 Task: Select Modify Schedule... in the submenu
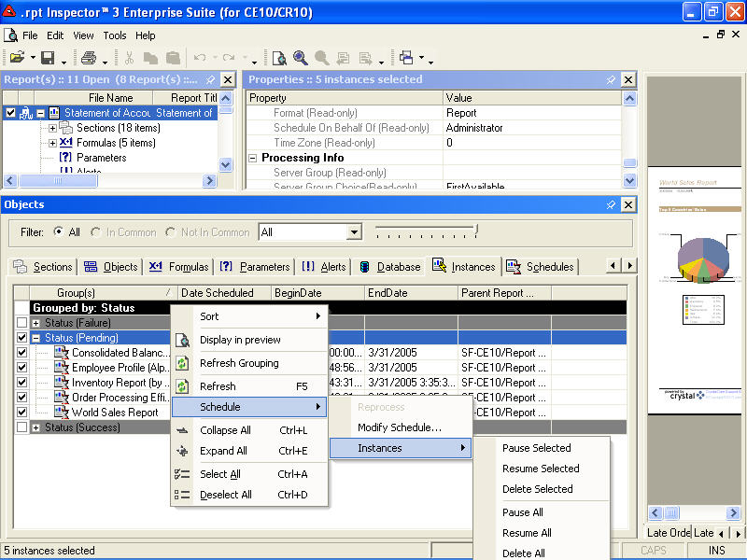[x=401, y=427]
